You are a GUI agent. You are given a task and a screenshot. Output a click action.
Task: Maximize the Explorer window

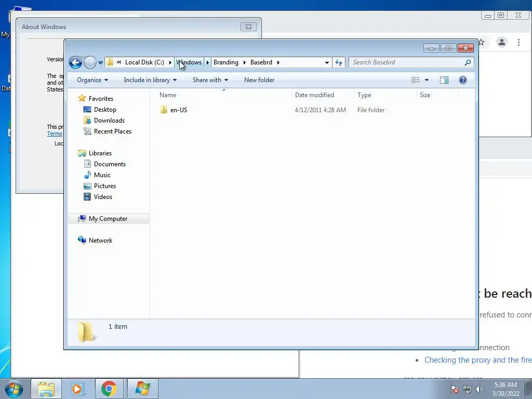(448, 48)
